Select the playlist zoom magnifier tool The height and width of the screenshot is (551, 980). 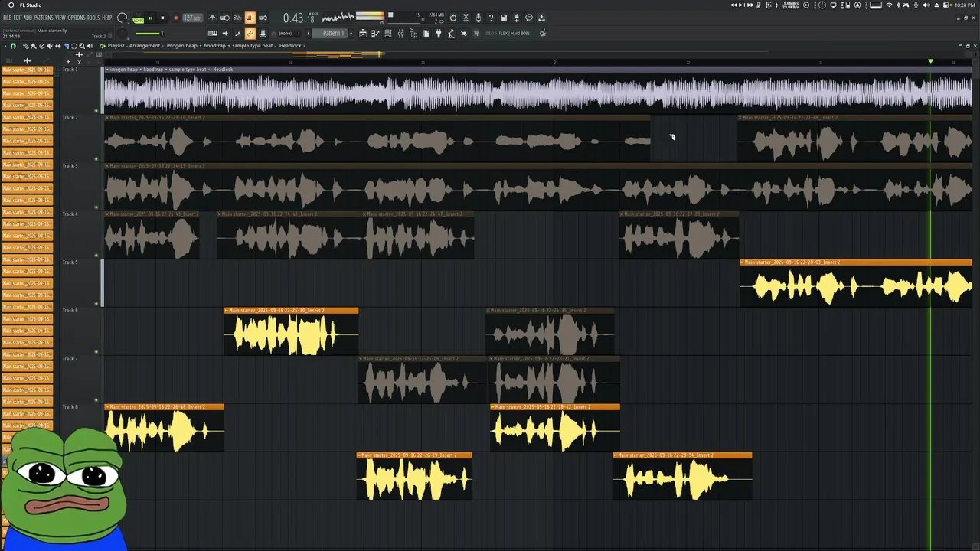[82, 46]
